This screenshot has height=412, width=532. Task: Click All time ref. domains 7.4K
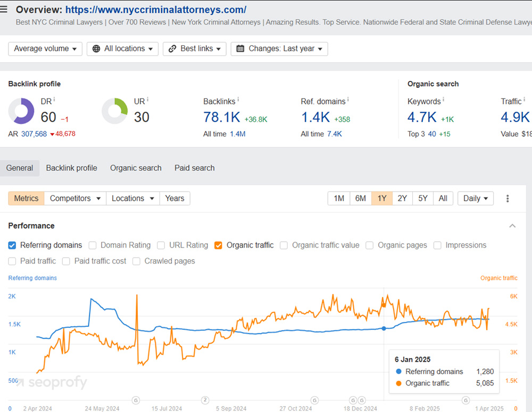tap(335, 134)
